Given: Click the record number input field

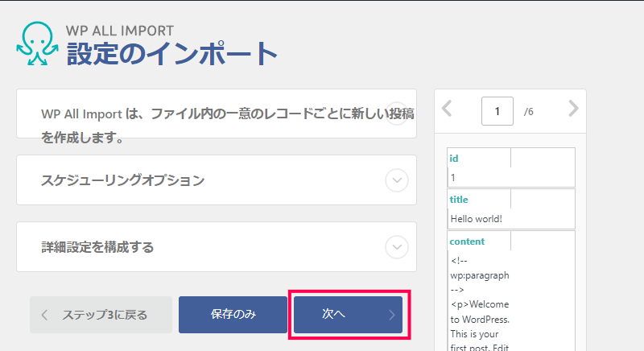Looking at the screenshot, I should click(497, 111).
